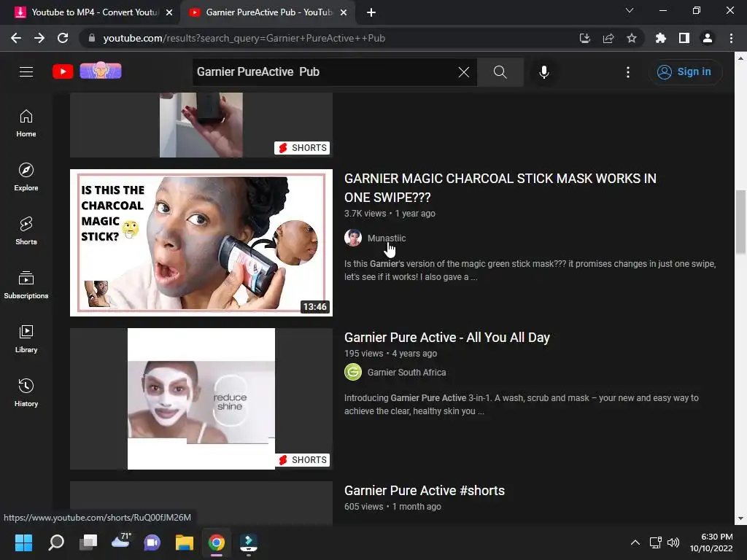Screen dimensions: 747x560
Task: Open Chrome profile icon
Action: pyautogui.click(x=708, y=38)
